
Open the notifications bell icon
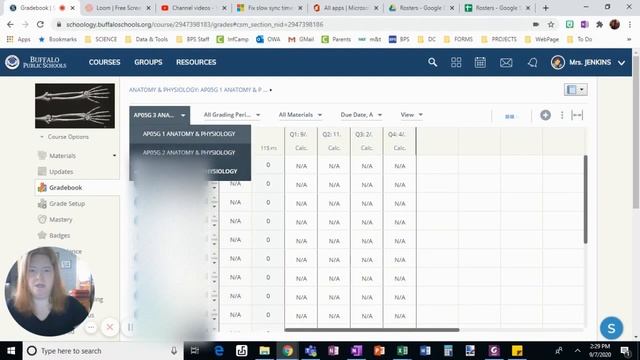point(532,62)
